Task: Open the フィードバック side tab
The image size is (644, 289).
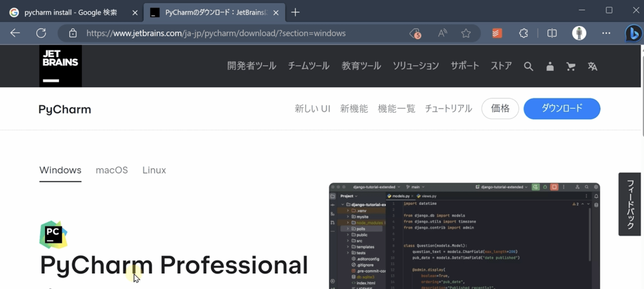Action: point(630,204)
